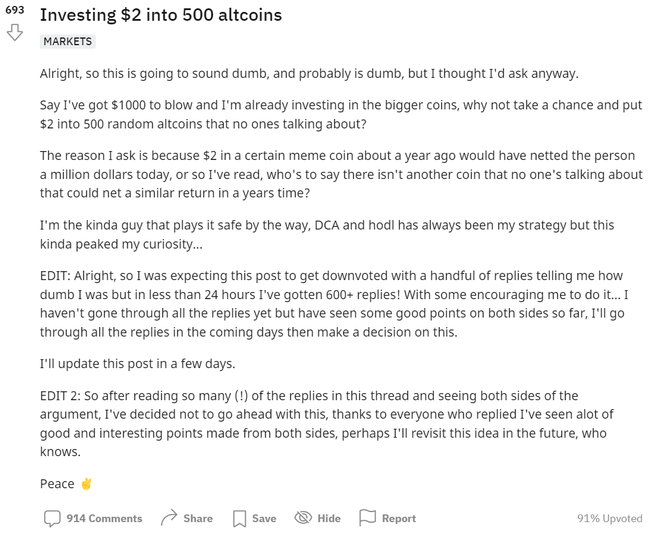Click the report flag icon
650x534 pixels.
pyautogui.click(x=367, y=518)
